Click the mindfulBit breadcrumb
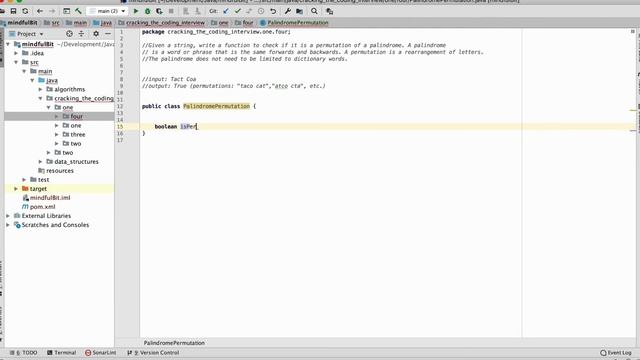This screenshot has width=640, height=360. pos(19,23)
